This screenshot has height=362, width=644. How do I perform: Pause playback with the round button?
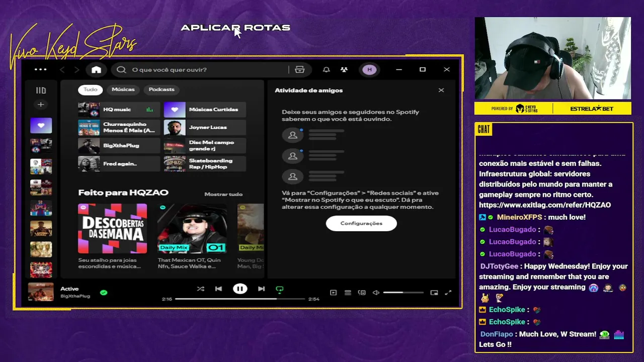(240, 289)
